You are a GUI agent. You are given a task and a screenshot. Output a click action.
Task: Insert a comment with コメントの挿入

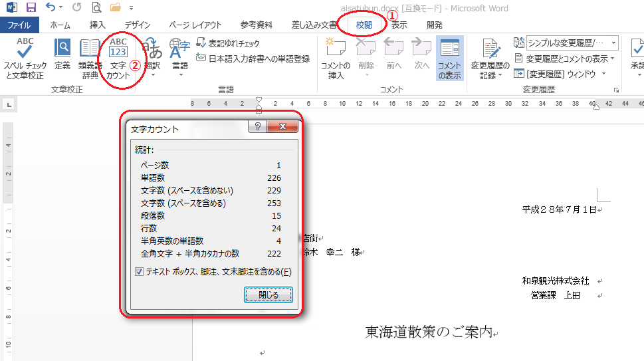[x=336, y=59]
